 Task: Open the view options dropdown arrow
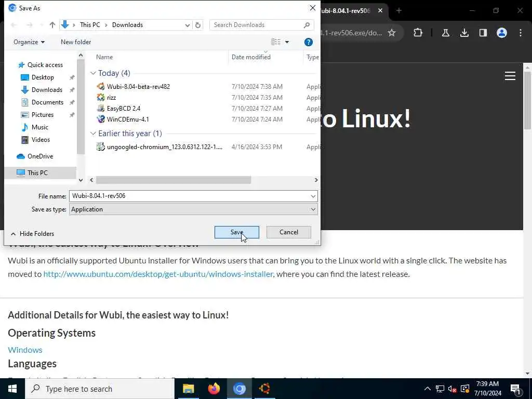tap(287, 42)
